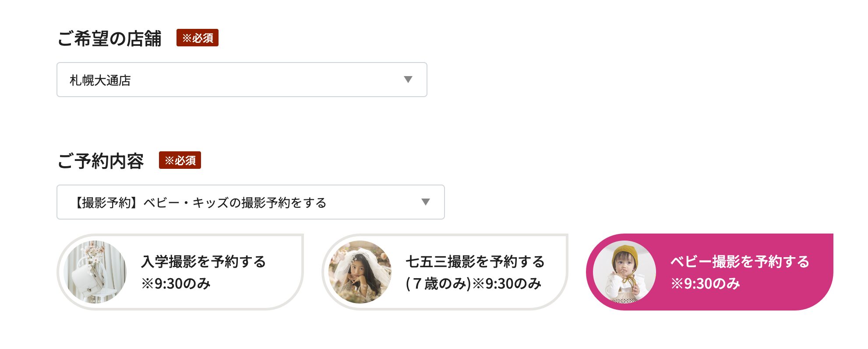Click the ご希望の店舗 heading

(109, 38)
